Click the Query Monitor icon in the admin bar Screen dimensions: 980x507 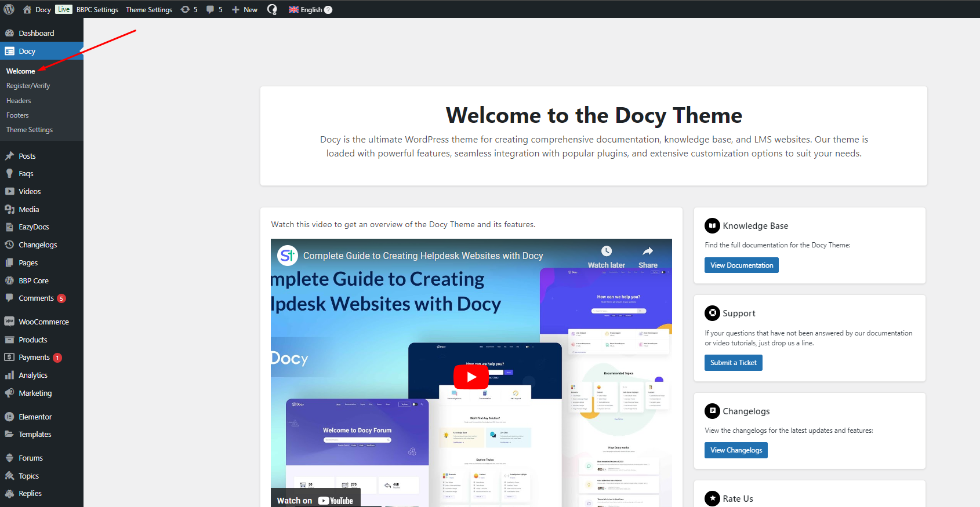tap(272, 9)
